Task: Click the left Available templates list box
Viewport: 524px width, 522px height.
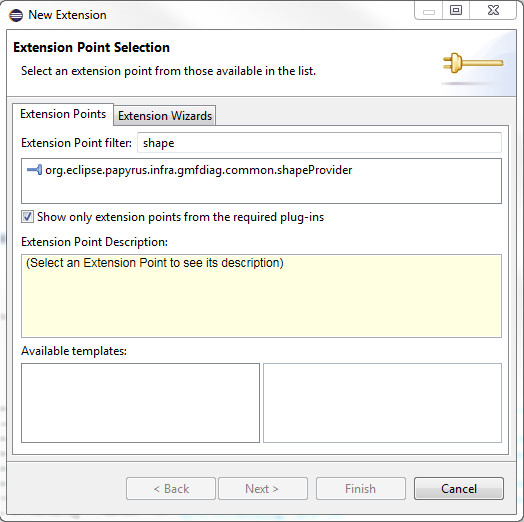Action: 140,403
